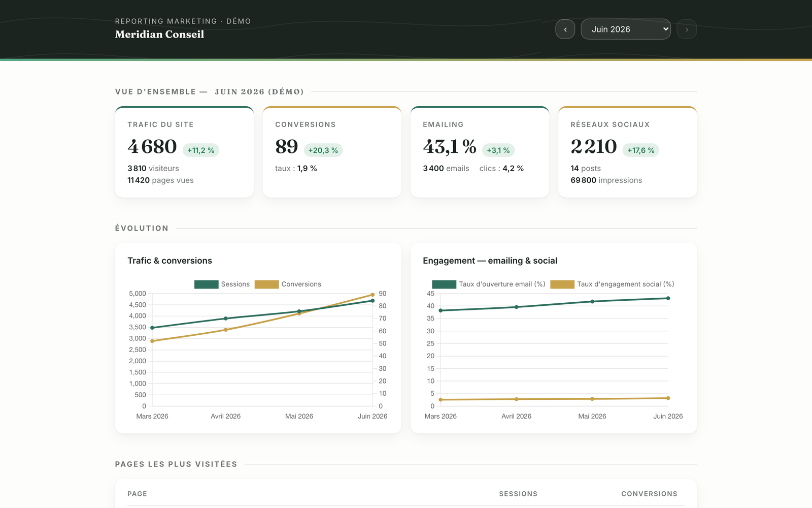This screenshot has width=812, height=508.
Task: Select the Trafic du site card
Action: (184, 152)
